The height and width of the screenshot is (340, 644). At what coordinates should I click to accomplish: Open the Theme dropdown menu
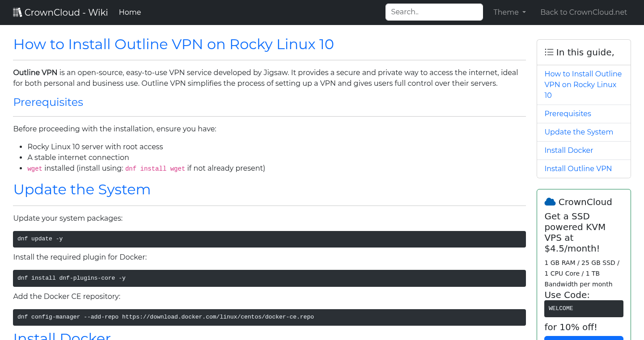coord(509,12)
